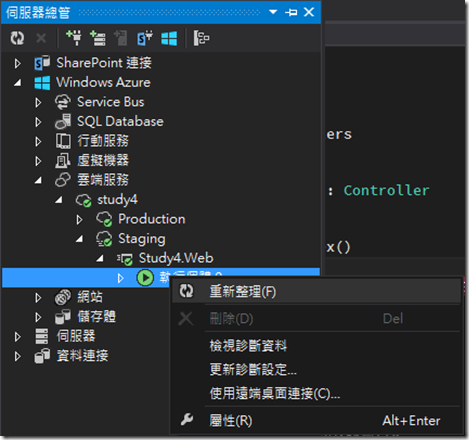Click the 資料連接 icon
The image size is (469, 440).
pyautogui.click(x=42, y=356)
